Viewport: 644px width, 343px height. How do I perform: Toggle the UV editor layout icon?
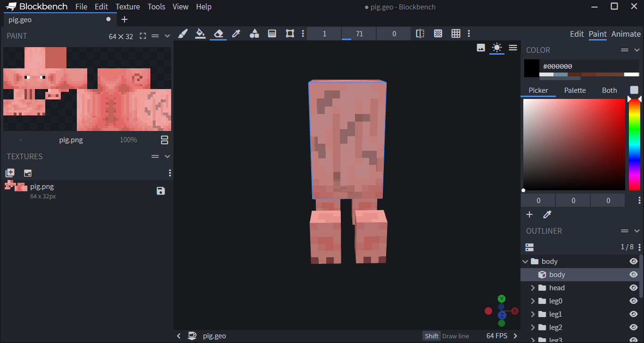pyautogui.click(x=165, y=140)
